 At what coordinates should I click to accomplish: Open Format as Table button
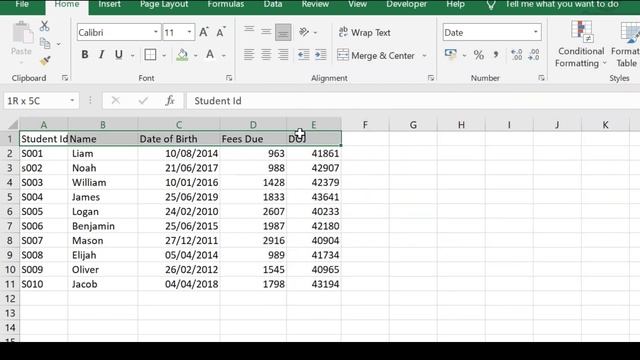tap(625, 44)
